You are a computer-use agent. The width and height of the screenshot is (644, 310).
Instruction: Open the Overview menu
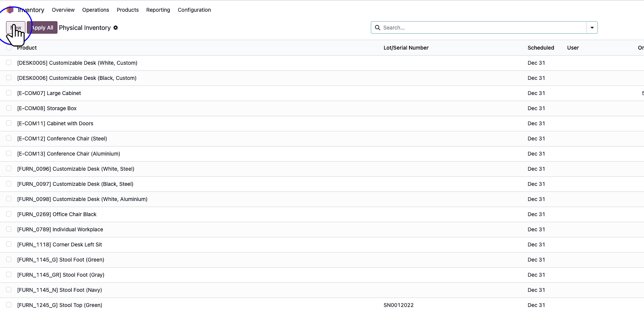pyautogui.click(x=63, y=10)
